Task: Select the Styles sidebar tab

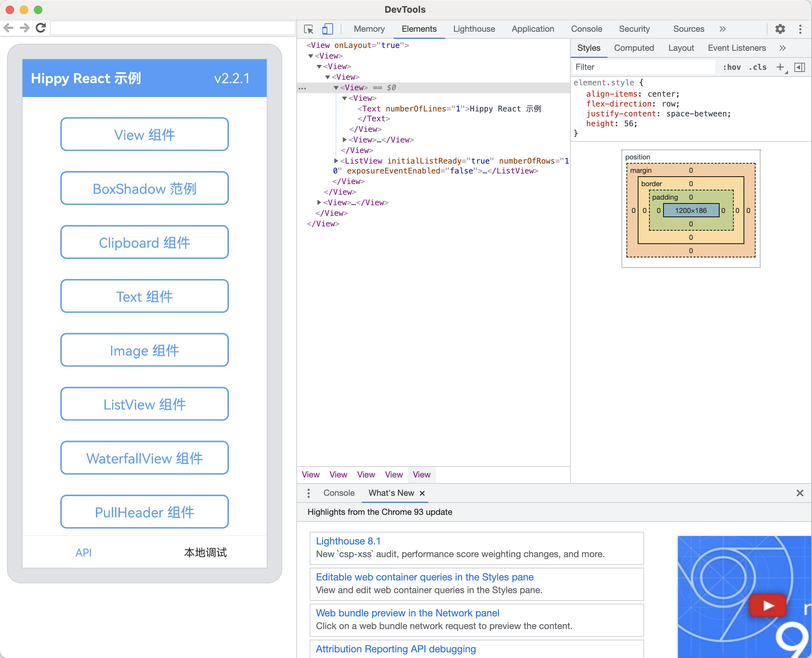Action: (589, 48)
